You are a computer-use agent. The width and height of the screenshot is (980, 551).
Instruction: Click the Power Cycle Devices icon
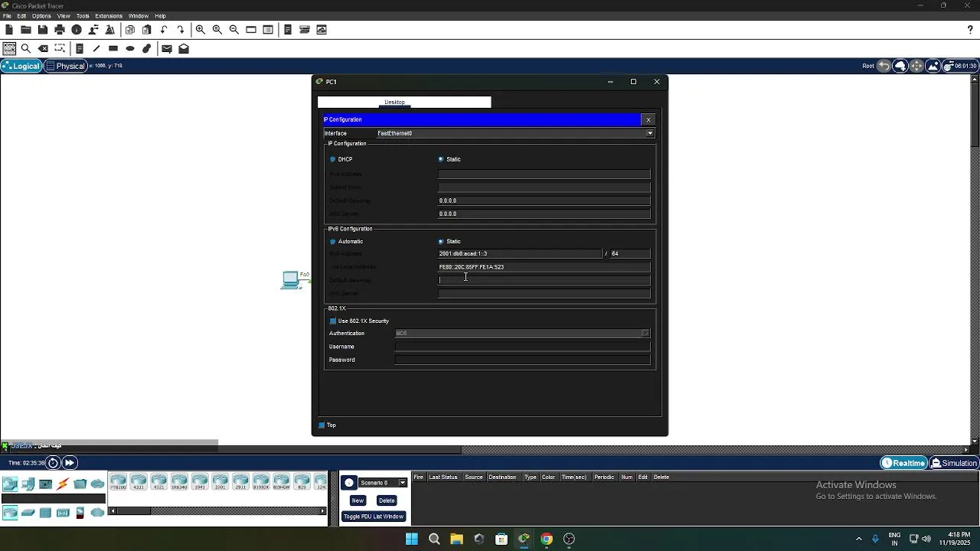(x=53, y=462)
